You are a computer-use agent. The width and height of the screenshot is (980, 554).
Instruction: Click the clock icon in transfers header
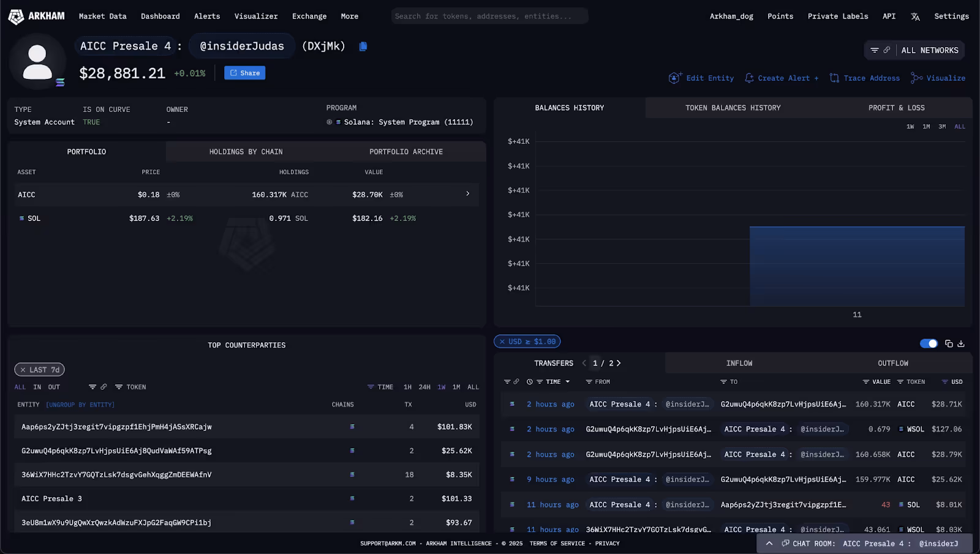(x=530, y=381)
